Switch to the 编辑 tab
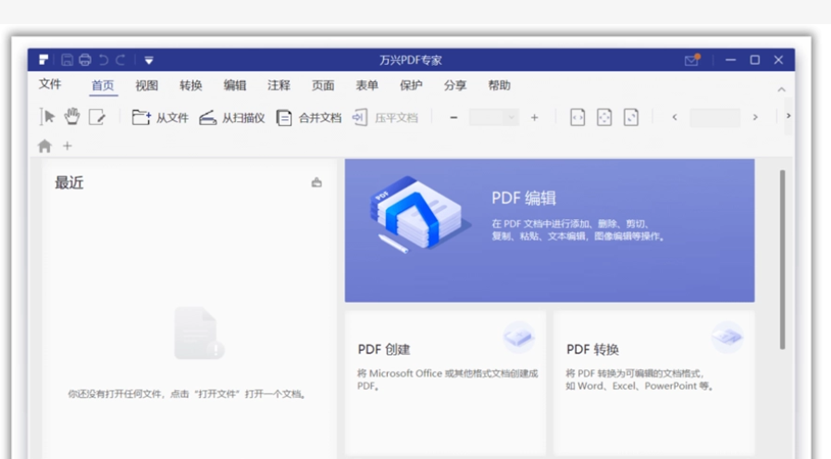 click(x=235, y=85)
